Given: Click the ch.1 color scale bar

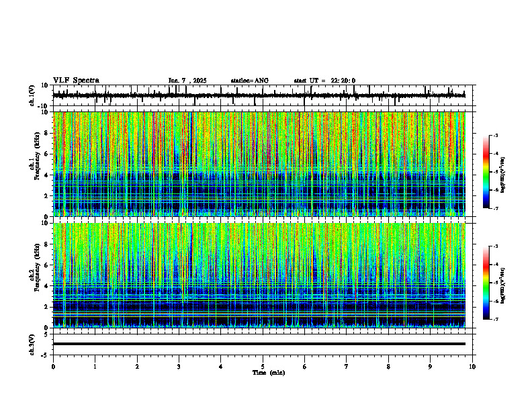Looking at the screenshot, I should pyautogui.click(x=486, y=172).
